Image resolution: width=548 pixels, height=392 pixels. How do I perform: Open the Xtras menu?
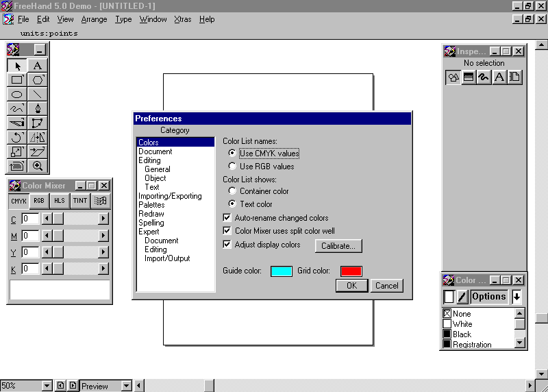(x=183, y=19)
